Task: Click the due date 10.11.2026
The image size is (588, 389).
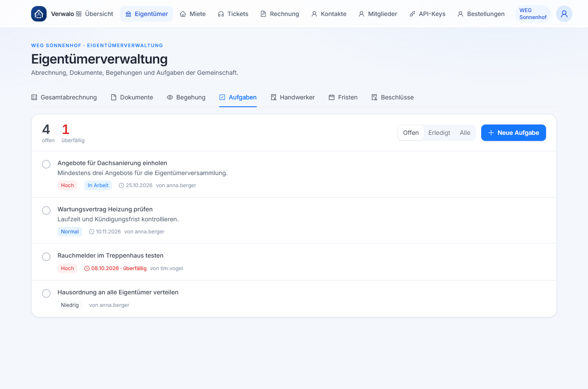Action: (x=105, y=232)
